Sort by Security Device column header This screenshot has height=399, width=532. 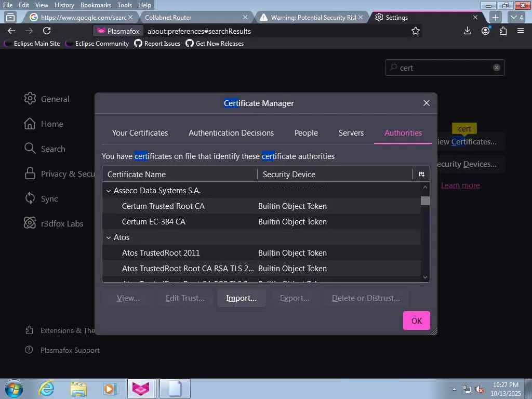(x=335, y=174)
